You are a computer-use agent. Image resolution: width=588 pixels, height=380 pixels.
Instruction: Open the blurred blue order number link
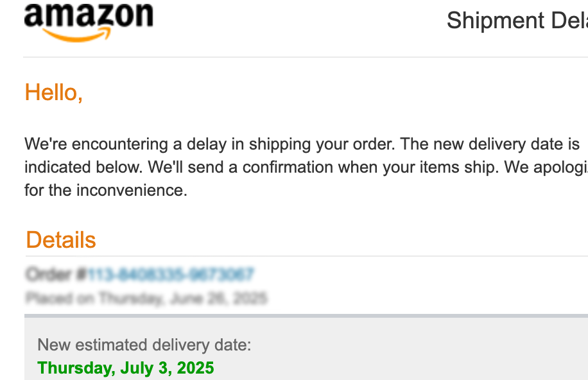click(171, 275)
